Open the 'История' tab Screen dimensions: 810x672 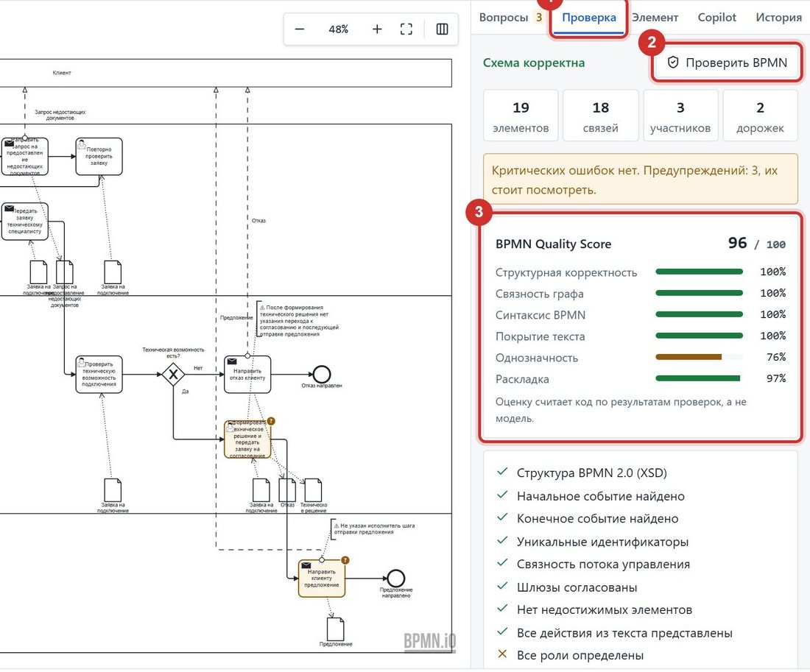pos(778,17)
